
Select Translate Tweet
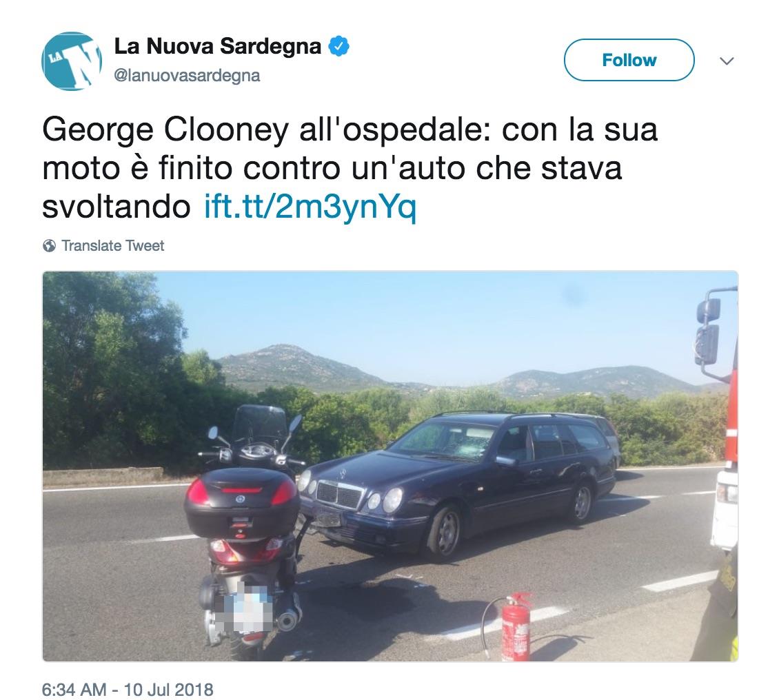pyautogui.click(x=113, y=246)
